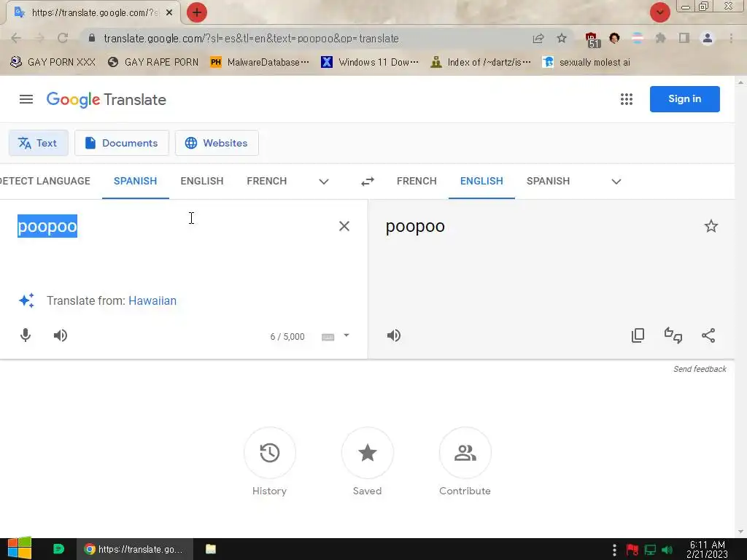Open the green chat app on taskbar
Viewport: 747px width, 560px height.
(x=58, y=549)
